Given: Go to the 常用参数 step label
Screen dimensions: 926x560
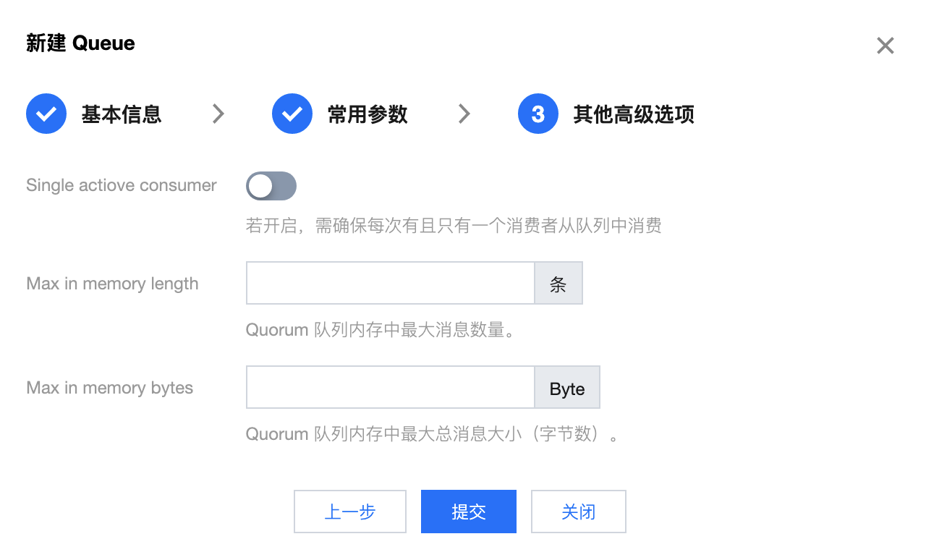Looking at the screenshot, I should [368, 114].
